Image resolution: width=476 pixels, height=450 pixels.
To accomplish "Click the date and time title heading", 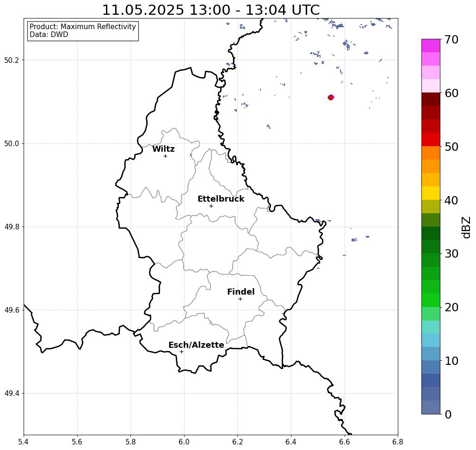I will tap(210, 10).
